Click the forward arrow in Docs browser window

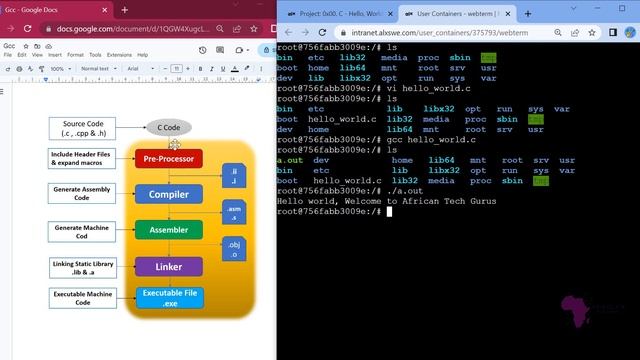pyautogui.click(x=11, y=29)
